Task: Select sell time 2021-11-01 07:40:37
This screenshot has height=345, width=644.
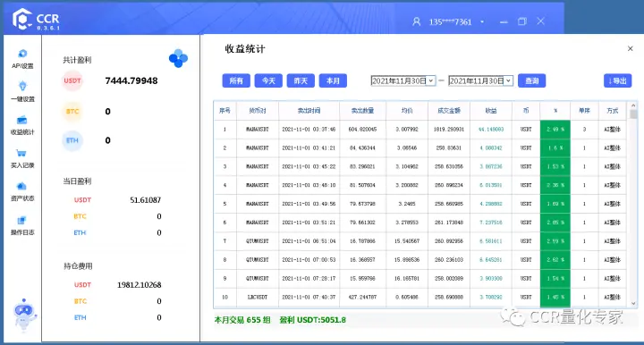Action: pyautogui.click(x=309, y=297)
